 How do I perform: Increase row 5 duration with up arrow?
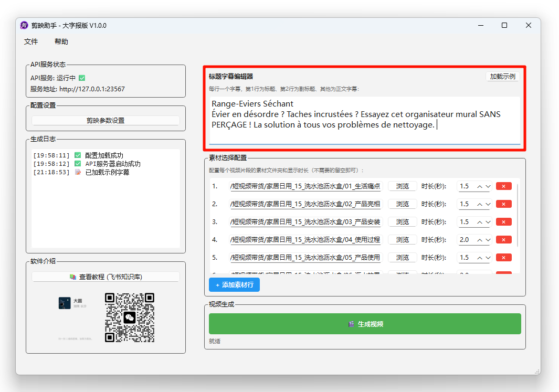pos(479,258)
